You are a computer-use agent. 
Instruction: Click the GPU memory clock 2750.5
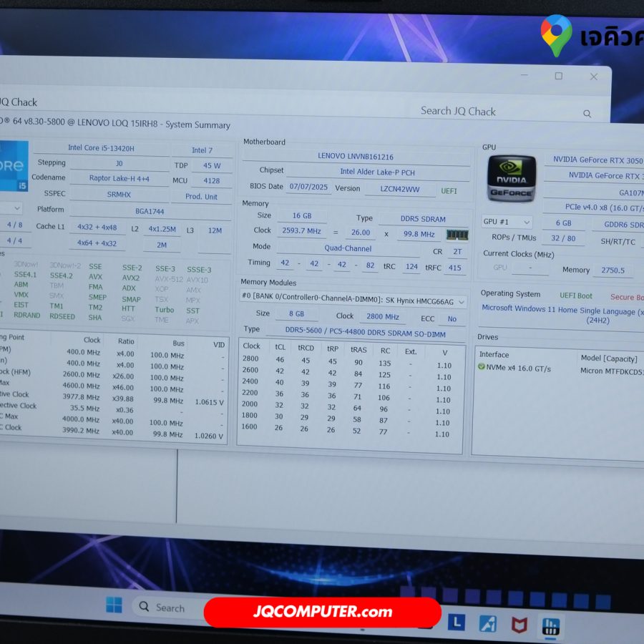(x=613, y=270)
